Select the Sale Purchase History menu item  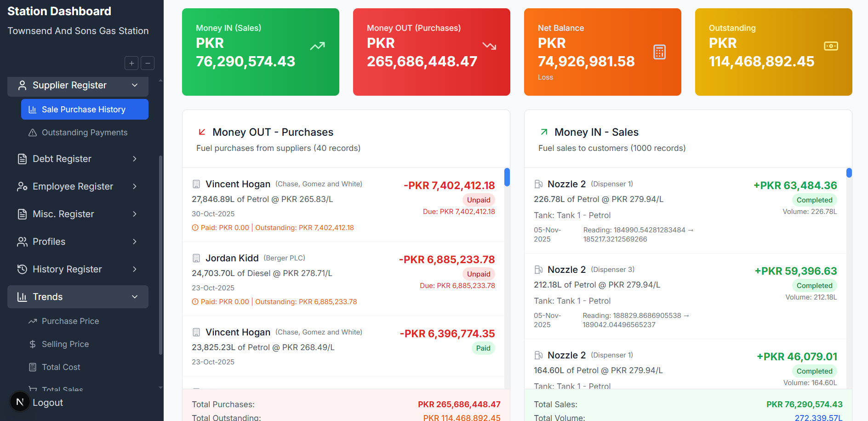[x=84, y=110]
